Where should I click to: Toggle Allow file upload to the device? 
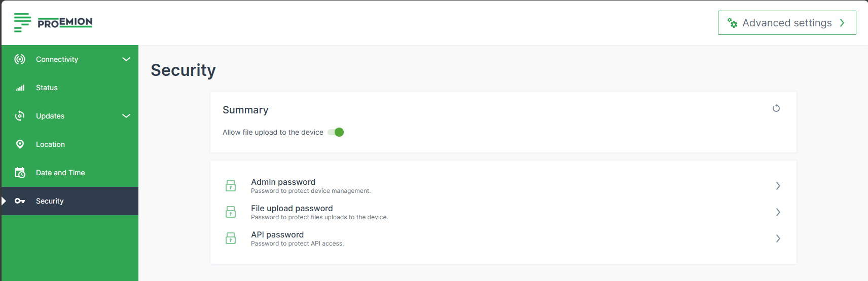pyautogui.click(x=336, y=132)
